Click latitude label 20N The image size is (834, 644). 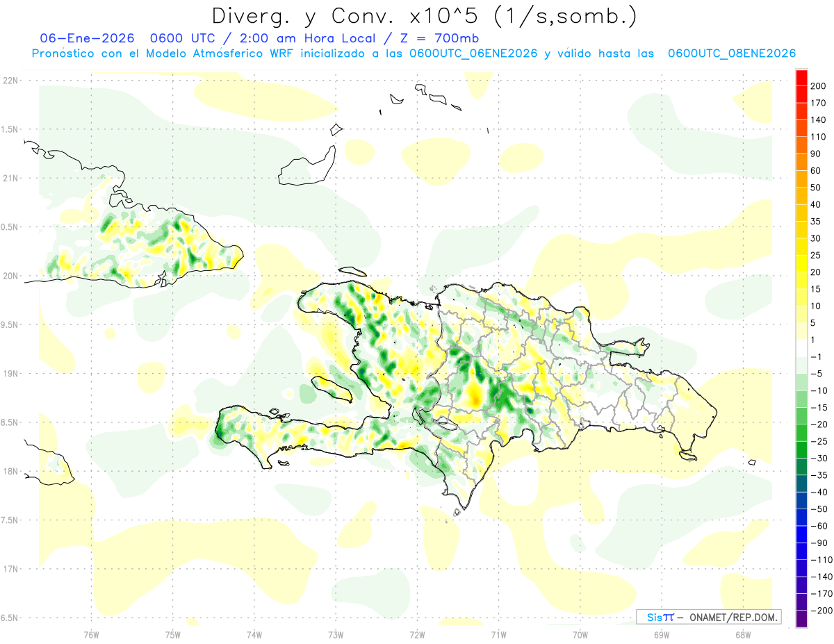10,276
